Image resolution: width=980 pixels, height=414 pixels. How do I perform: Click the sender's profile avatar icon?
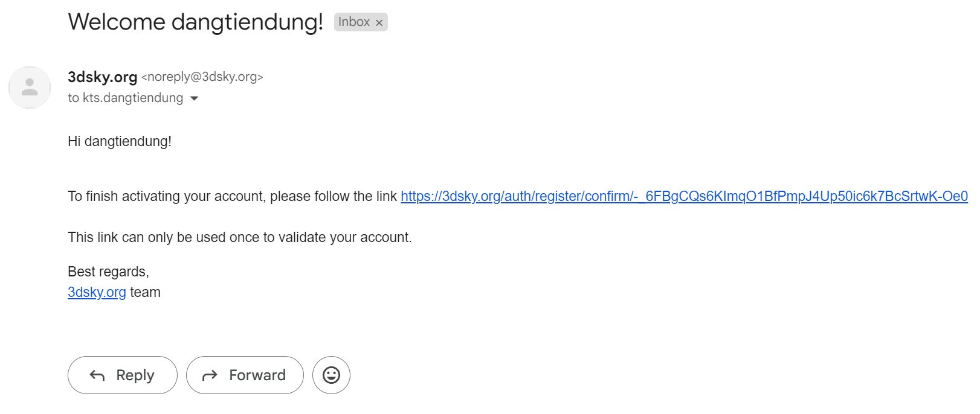[x=29, y=88]
